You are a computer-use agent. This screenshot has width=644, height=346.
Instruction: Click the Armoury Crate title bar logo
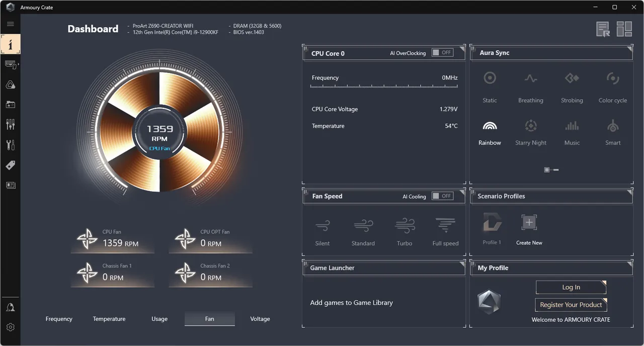[x=10, y=7]
